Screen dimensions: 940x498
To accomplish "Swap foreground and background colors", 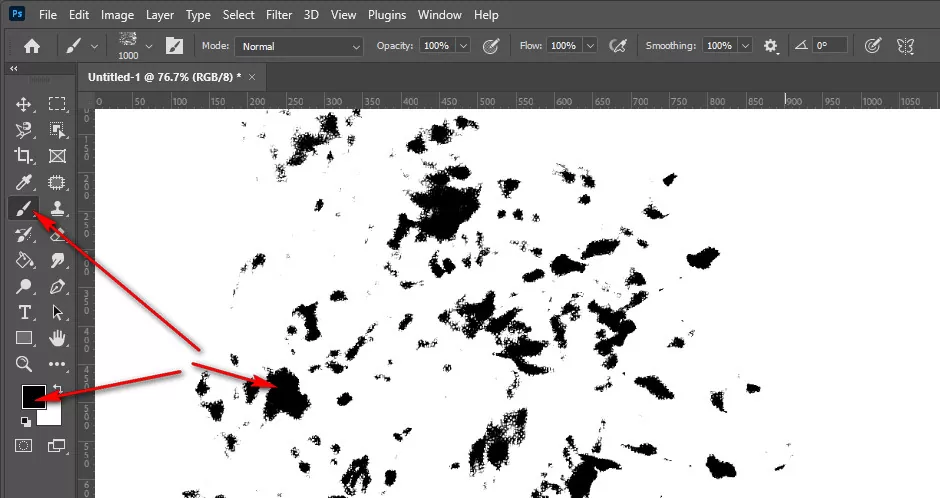I will 58,389.
